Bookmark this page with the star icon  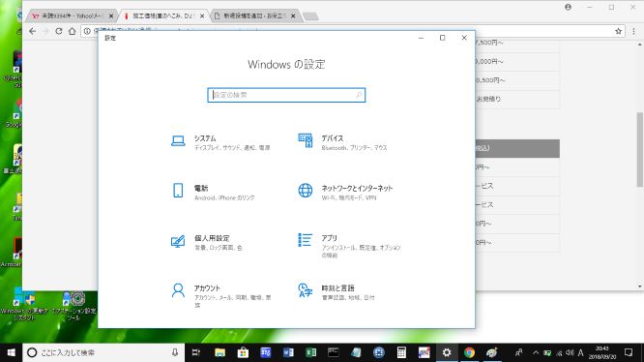click(618, 31)
